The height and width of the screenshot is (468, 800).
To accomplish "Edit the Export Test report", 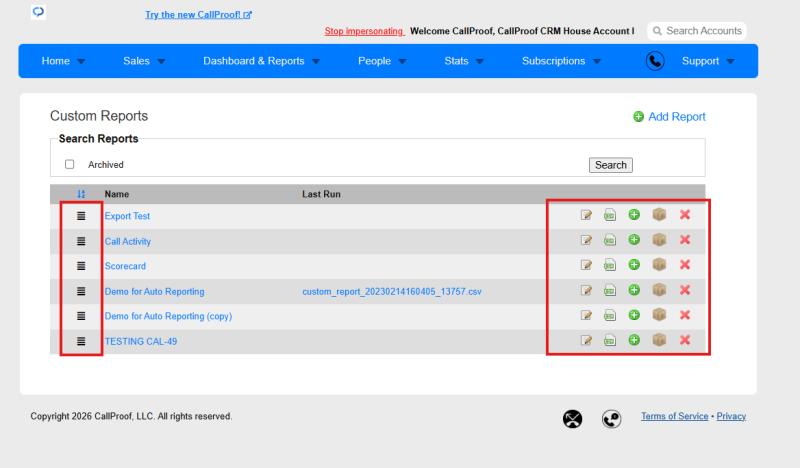I will (586, 215).
